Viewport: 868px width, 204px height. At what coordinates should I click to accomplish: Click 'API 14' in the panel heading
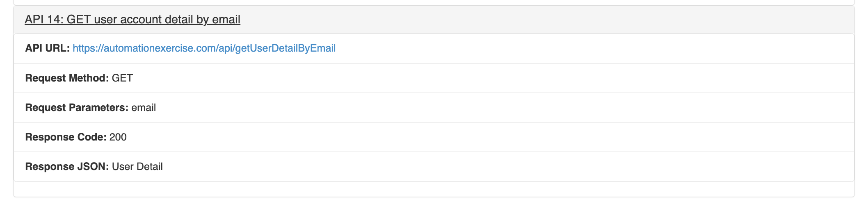pyautogui.click(x=43, y=19)
